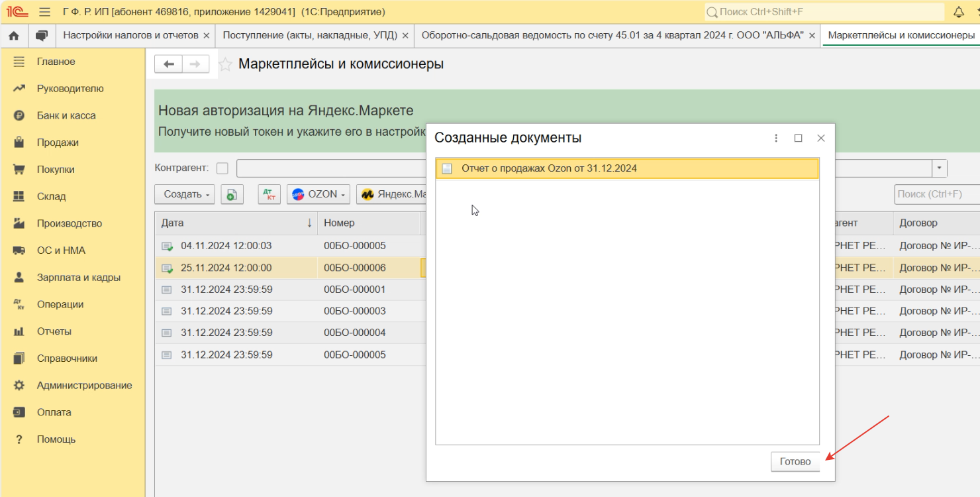The height and width of the screenshot is (497, 980).
Task: Click the copy document icon with green plus
Action: pyautogui.click(x=232, y=194)
